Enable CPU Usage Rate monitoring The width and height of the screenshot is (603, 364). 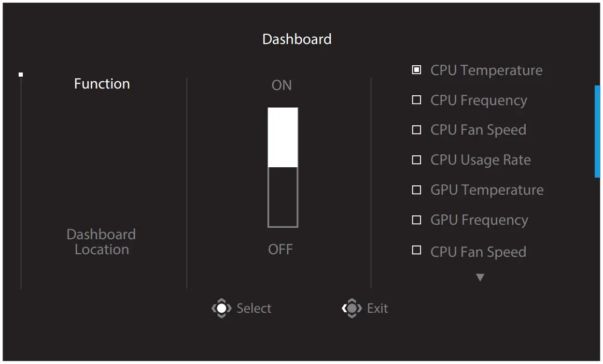point(417,159)
